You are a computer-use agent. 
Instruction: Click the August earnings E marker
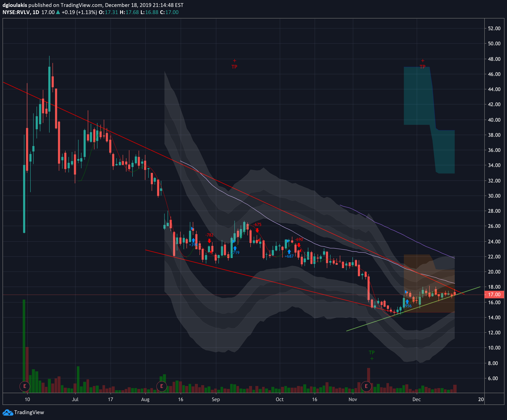coord(162,386)
